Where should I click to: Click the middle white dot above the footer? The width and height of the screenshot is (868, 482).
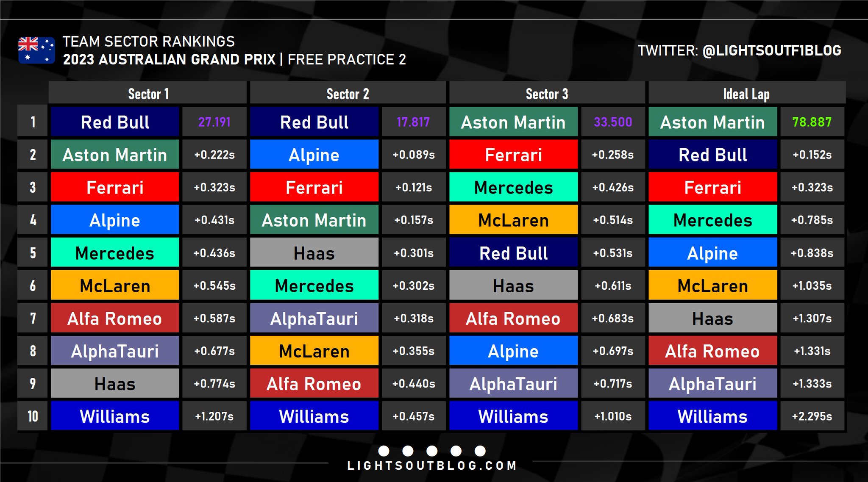[432, 451]
